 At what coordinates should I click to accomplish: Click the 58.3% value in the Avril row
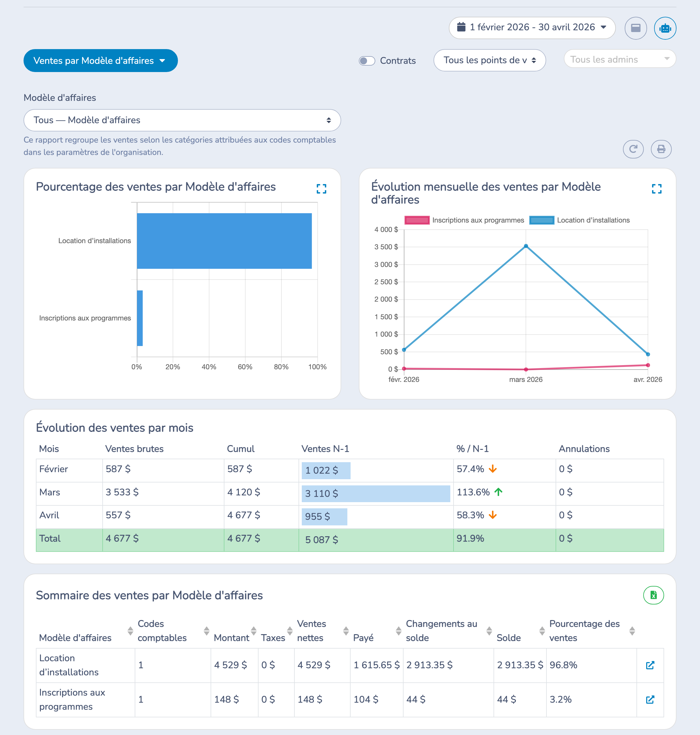click(x=470, y=515)
